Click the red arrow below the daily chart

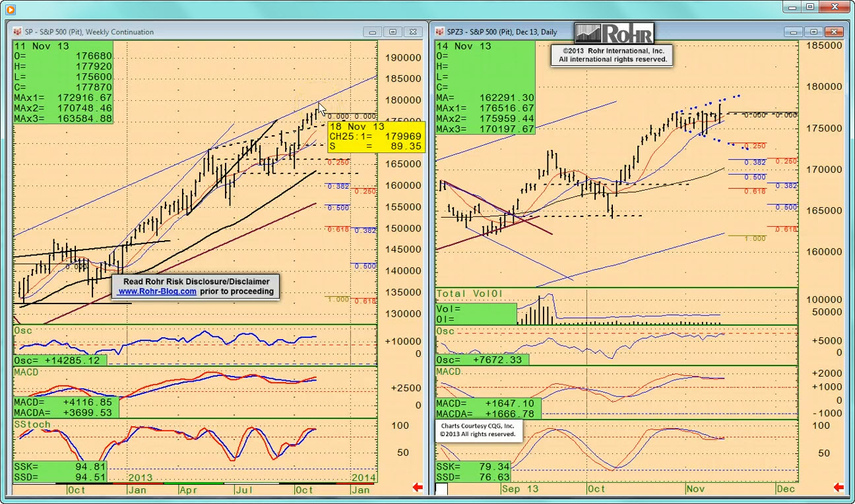pos(839,488)
